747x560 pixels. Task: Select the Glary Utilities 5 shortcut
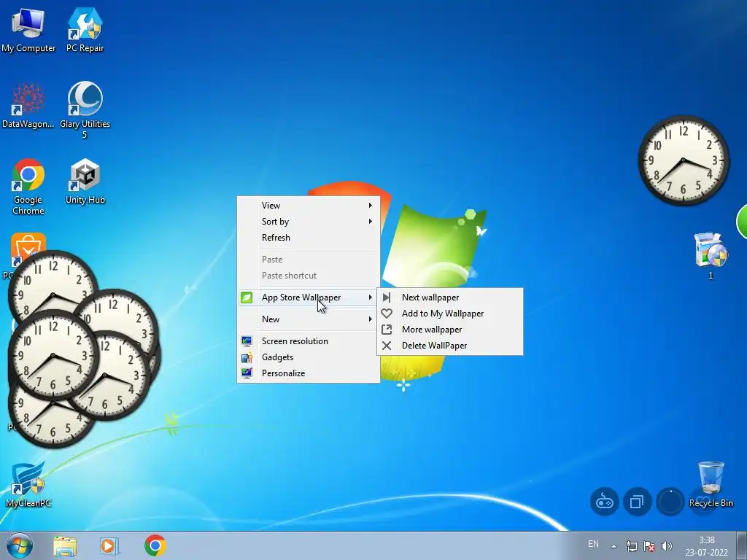85,111
